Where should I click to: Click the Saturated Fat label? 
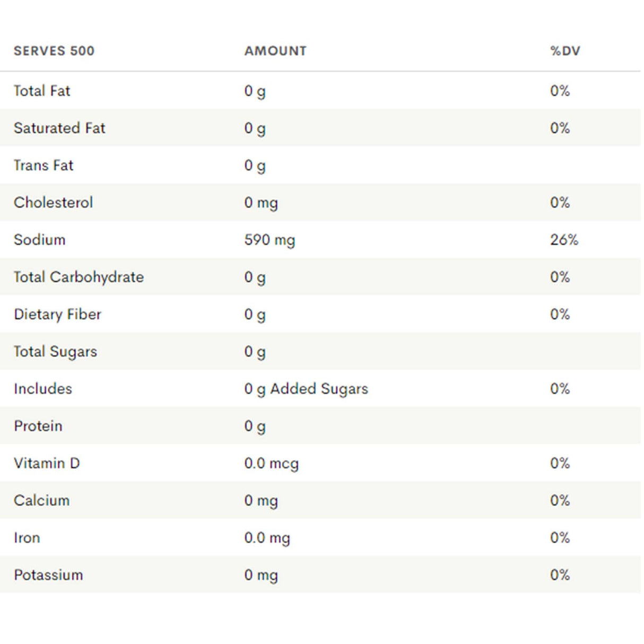(x=59, y=128)
